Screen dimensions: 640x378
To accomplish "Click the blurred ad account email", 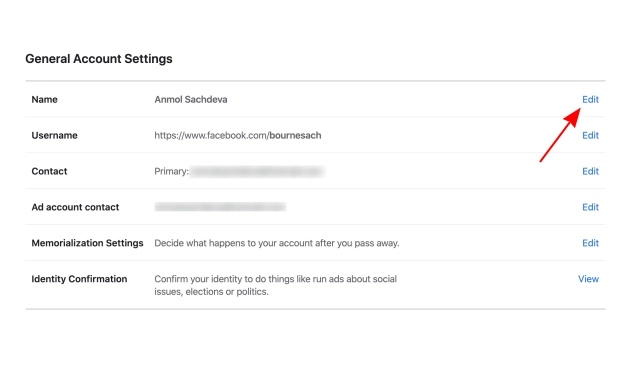I will coord(220,207).
